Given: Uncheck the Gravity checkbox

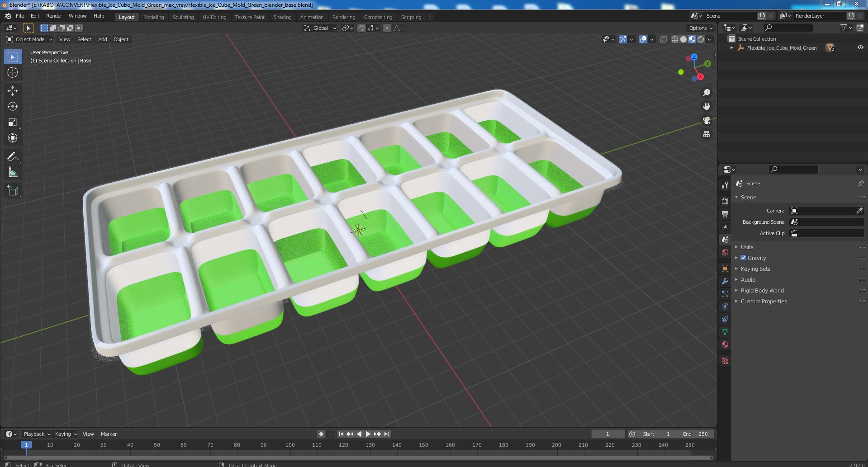Looking at the screenshot, I should [743, 258].
